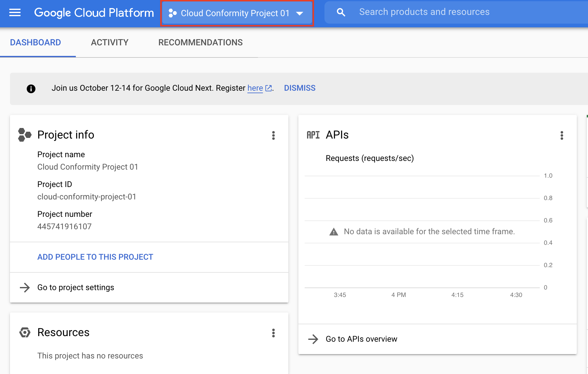Open the Recommendations tab
Viewport: 588px width, 374px height.
(200, 43)
